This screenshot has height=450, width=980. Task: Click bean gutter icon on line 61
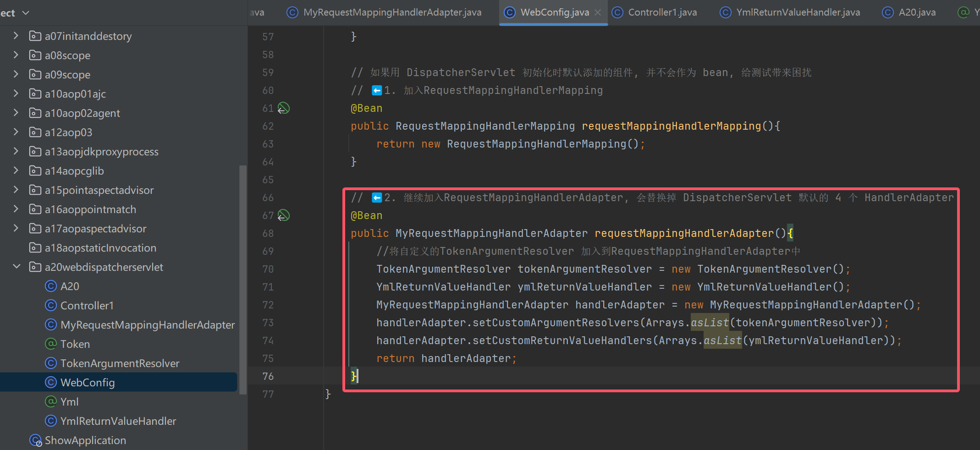pyautogui.click(x=284, y=108)
